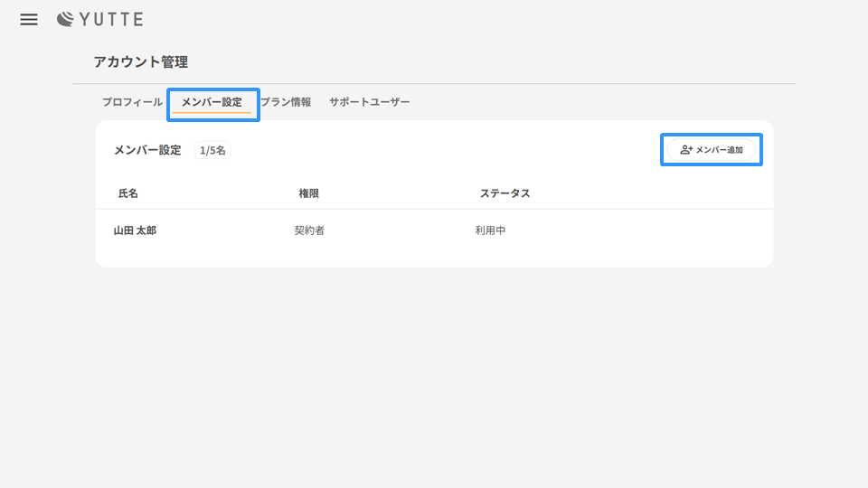Click the 権限 column header

tap(309, 193)
